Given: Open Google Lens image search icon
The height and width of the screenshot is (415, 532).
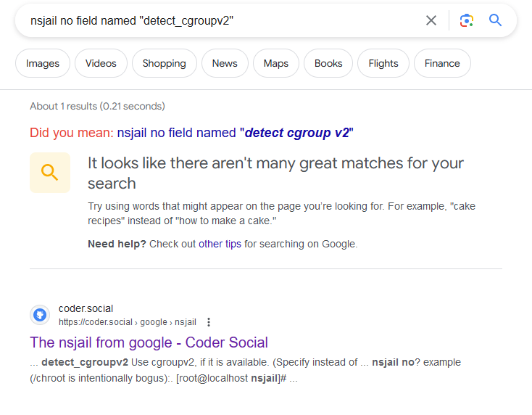Looking at the screenshot, I should coord(467,20).
